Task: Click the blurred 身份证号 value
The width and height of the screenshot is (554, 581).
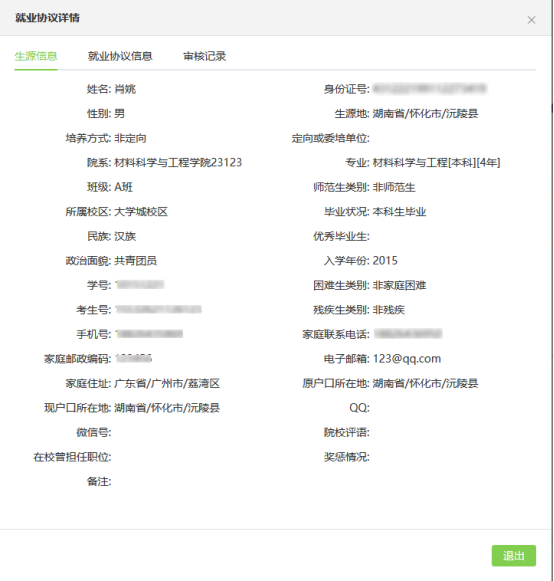Action: tap(429, 89)
